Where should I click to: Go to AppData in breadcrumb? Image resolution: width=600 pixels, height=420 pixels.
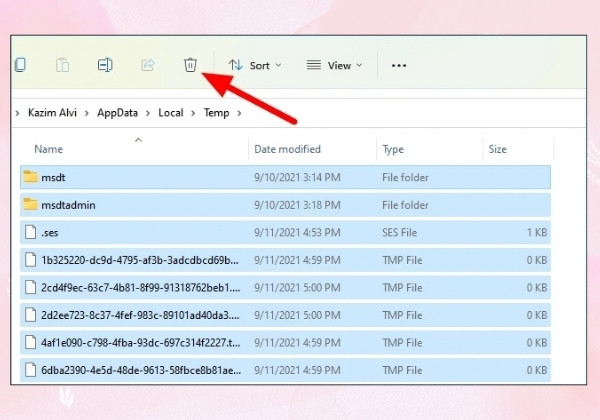117,112
